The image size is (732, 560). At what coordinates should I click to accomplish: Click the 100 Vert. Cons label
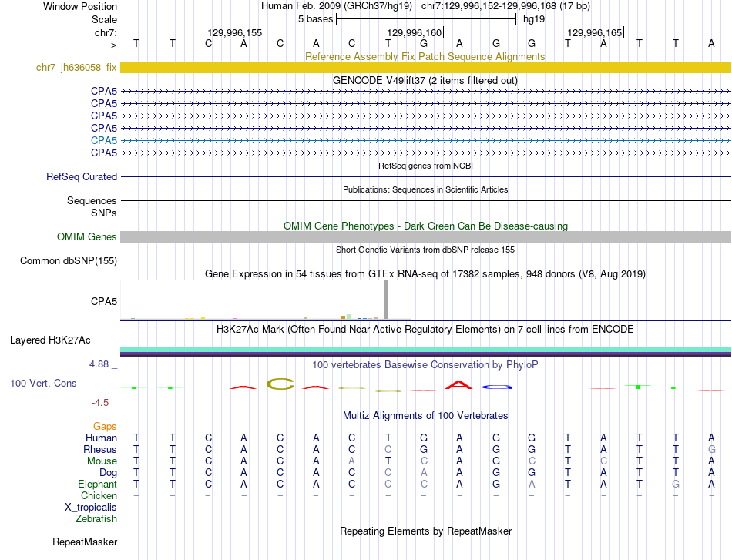(43, 383)
